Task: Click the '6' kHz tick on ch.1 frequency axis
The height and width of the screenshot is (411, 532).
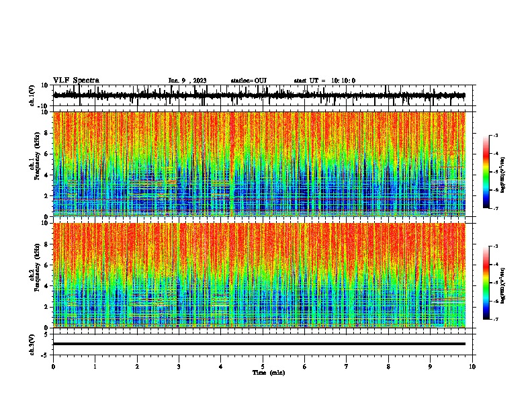Action: tap(47, 154)
